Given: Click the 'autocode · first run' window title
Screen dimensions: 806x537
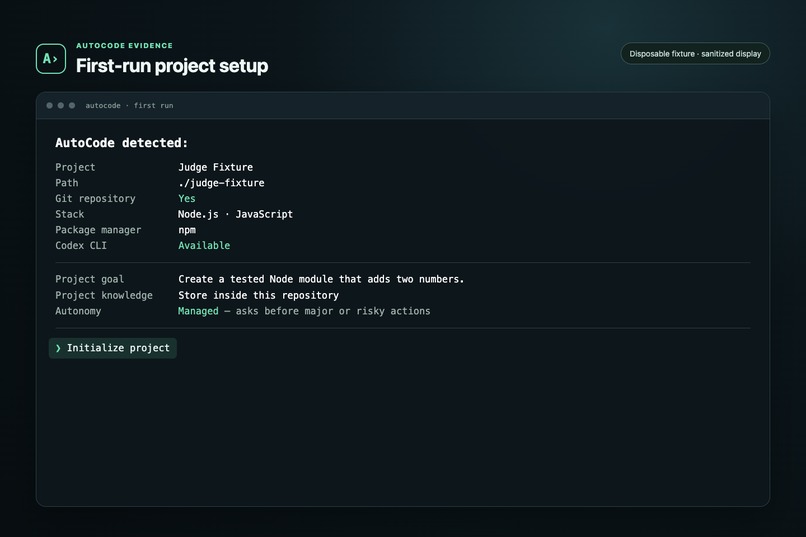Looking at the screenshot, I should (129, 105).
